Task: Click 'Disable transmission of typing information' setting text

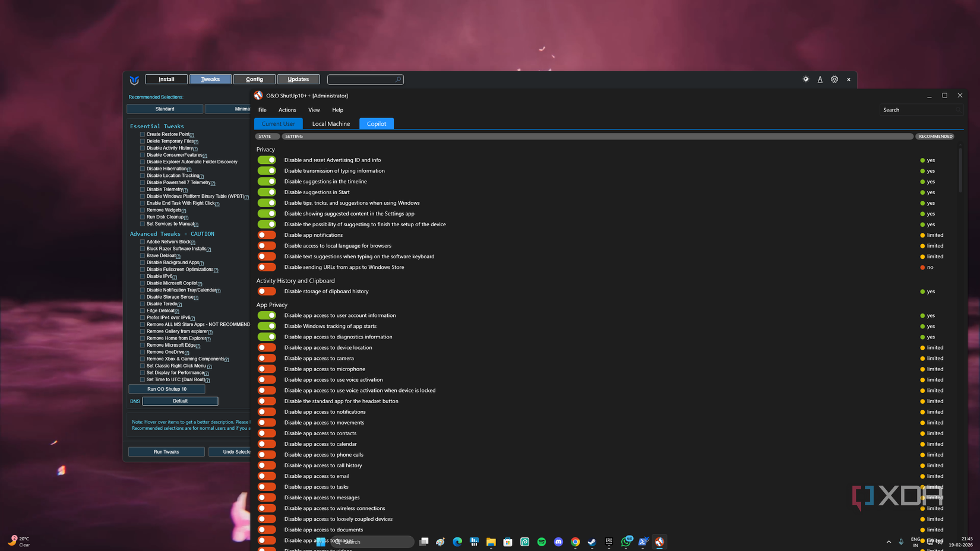Action: pyautogui.click(x=334, y=171)
